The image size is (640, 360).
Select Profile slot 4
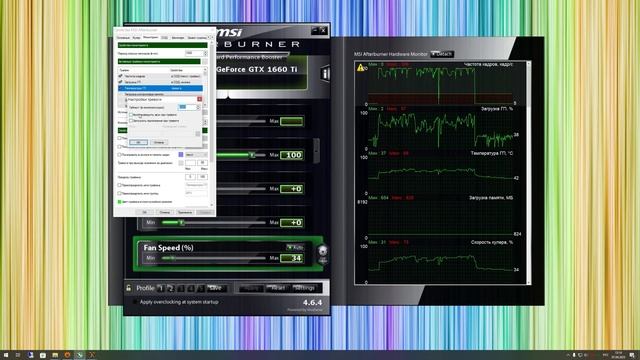(x=191, y=288)
